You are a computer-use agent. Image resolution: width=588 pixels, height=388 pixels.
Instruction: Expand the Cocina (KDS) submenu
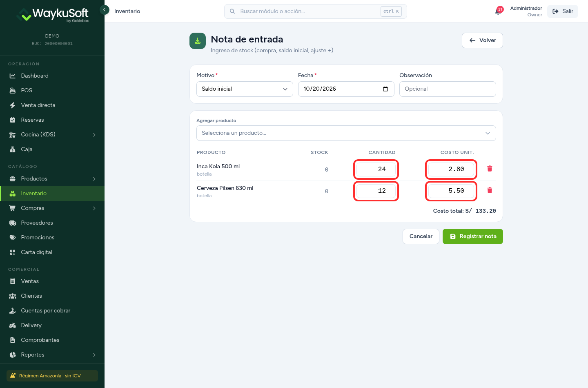(94, 135)
